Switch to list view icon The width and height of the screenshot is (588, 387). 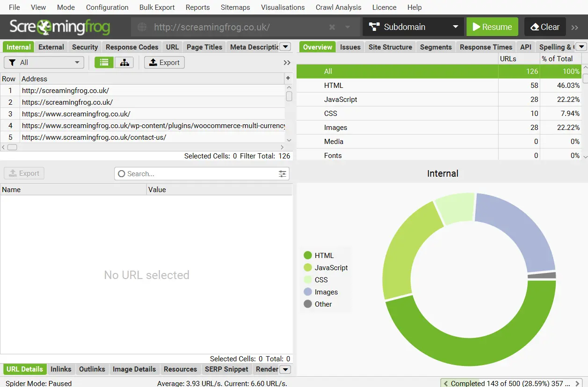pyautogui.click(x=104, y=63)
